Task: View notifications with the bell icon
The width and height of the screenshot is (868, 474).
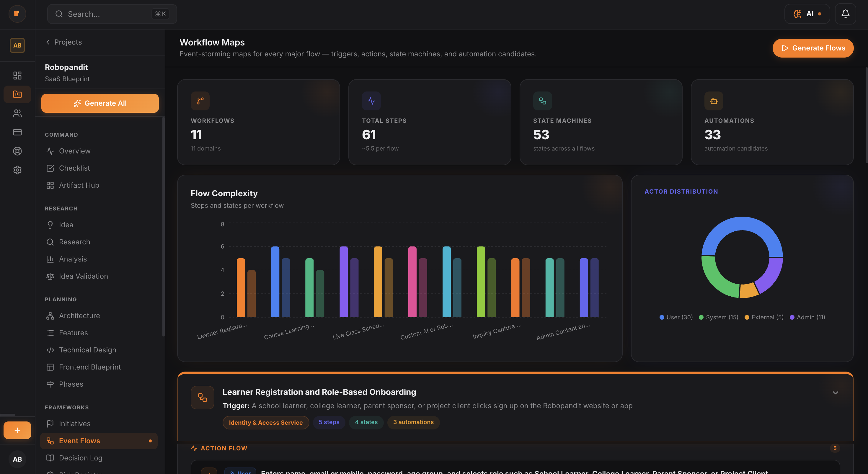Action: click(846, 14)
